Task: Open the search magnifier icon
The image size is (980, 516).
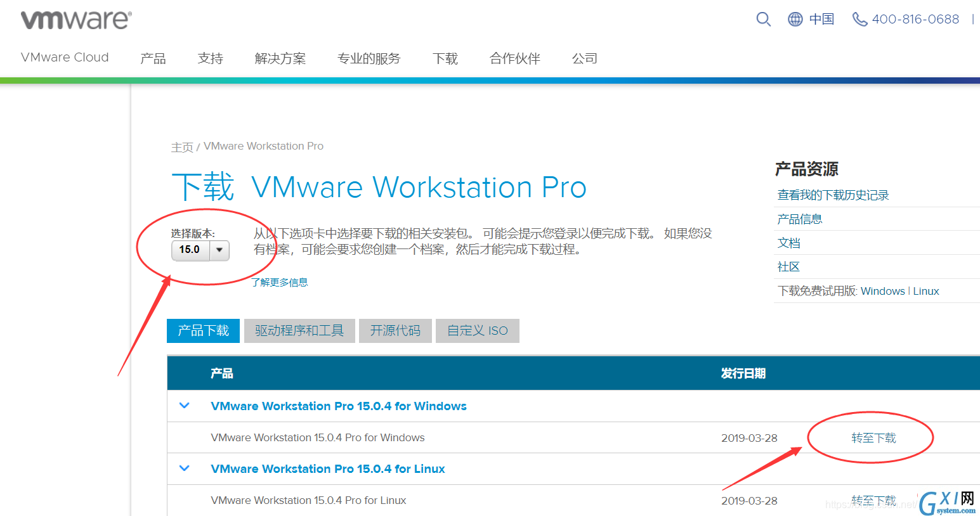Action: [764, 20]
